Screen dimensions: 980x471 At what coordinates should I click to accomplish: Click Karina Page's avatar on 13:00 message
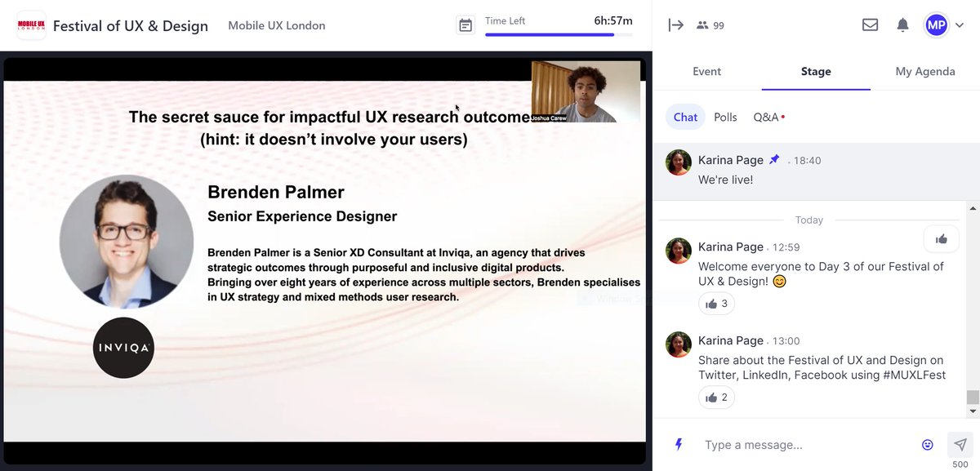point(679,344)
